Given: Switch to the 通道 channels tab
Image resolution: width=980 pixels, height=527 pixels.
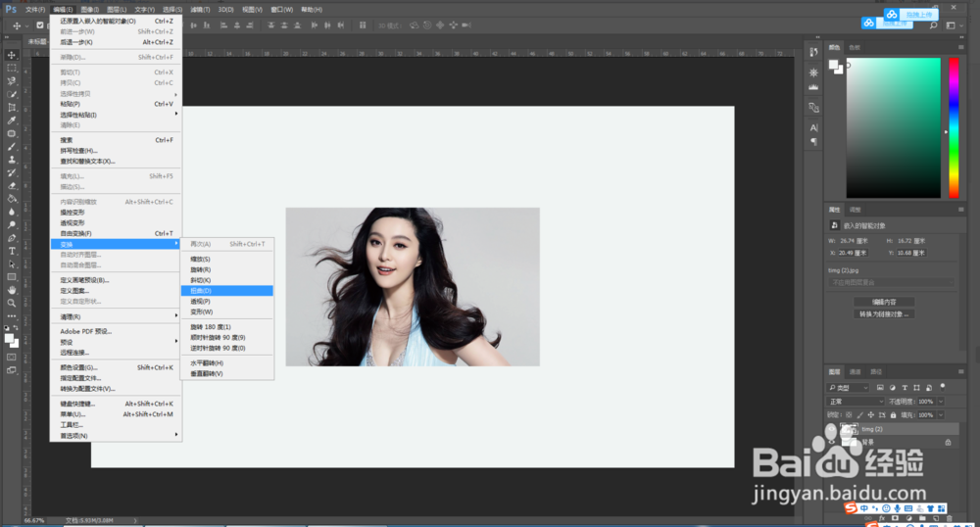Looking at the screenshot, I should [x=855, y=371].
